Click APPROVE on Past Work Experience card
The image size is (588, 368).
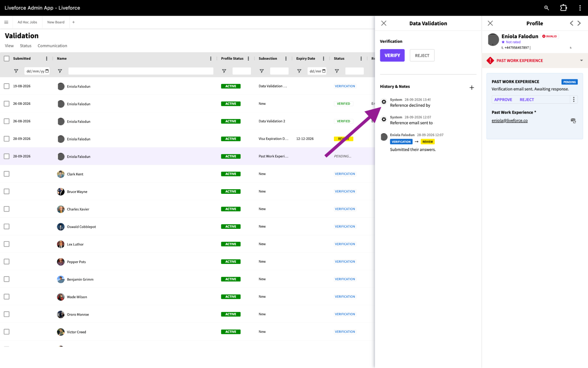(x=503, y=99)
